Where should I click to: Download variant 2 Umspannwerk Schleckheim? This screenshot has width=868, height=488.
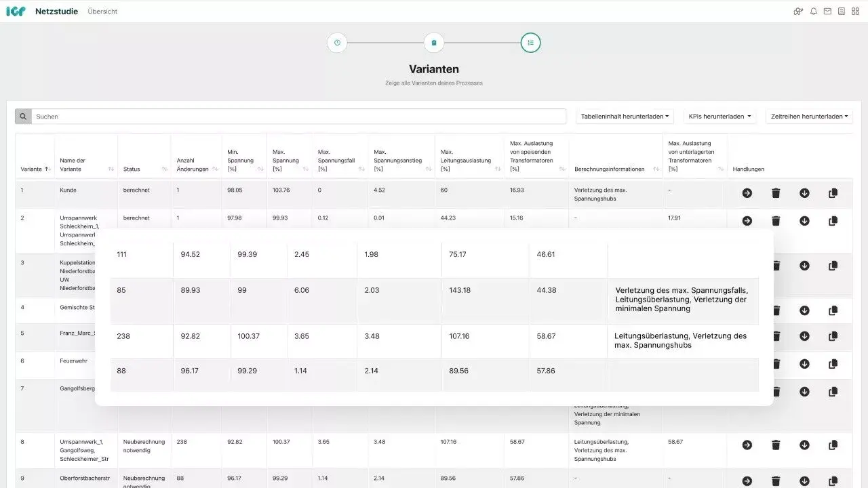click(804, 221)
